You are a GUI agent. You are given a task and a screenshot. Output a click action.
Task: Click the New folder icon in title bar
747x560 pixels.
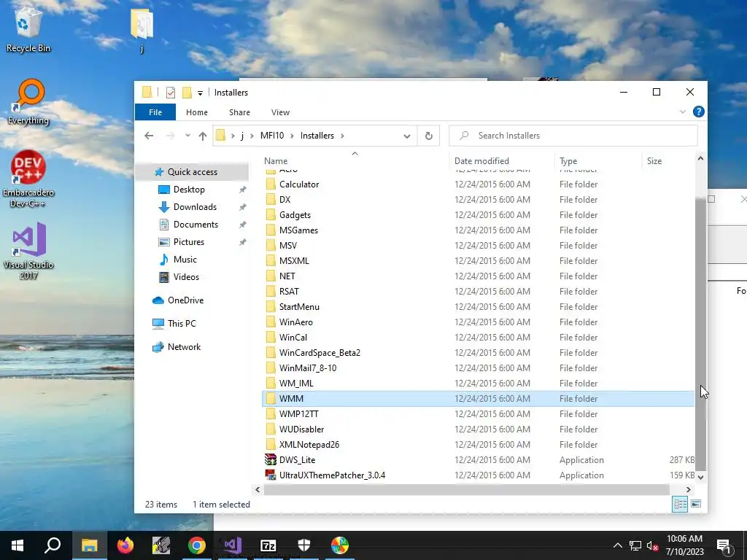(187, 93)
